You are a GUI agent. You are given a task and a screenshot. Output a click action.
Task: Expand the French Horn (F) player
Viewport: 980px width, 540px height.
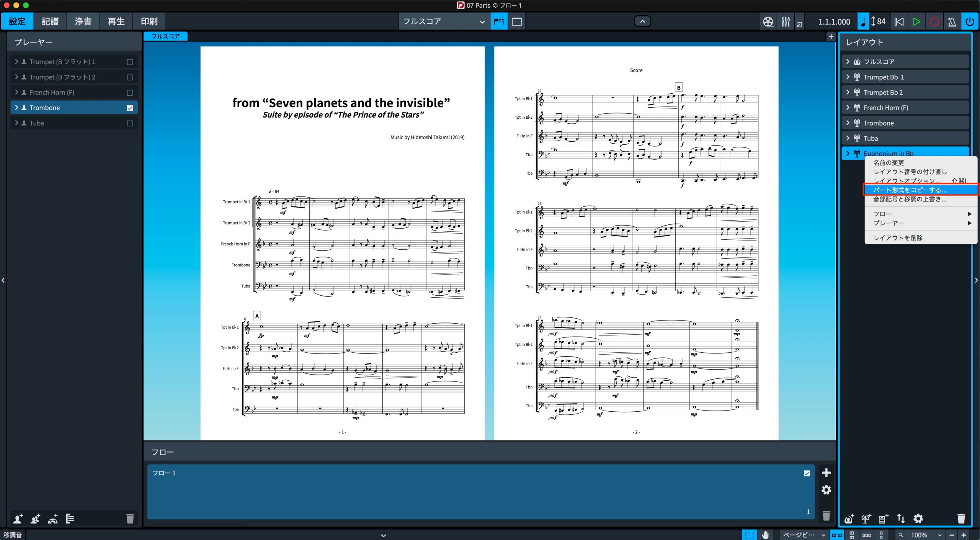16,92
